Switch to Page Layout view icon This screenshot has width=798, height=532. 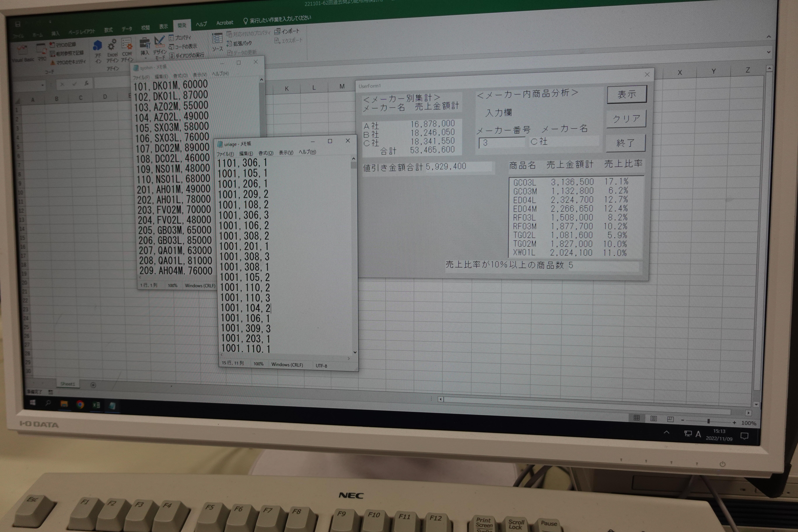tap(653, 419)
